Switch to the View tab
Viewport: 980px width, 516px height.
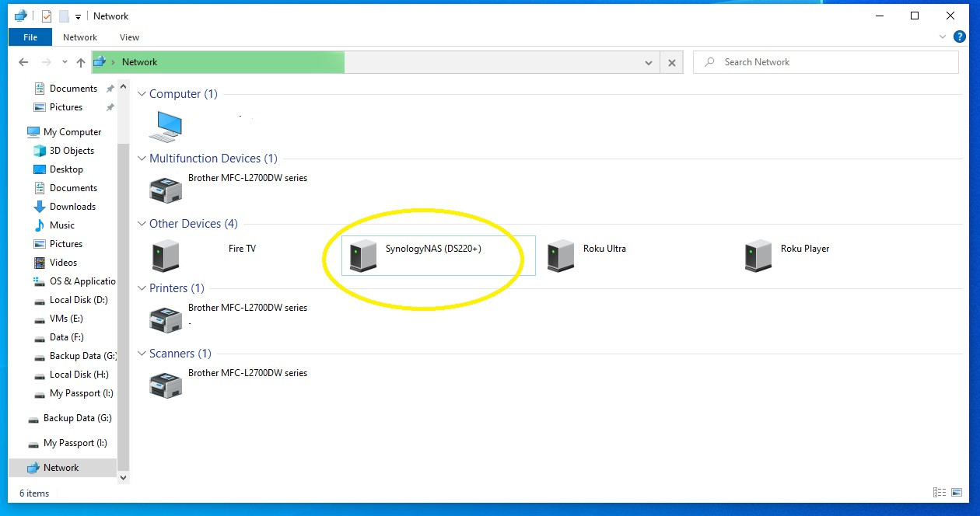(129, 37)
